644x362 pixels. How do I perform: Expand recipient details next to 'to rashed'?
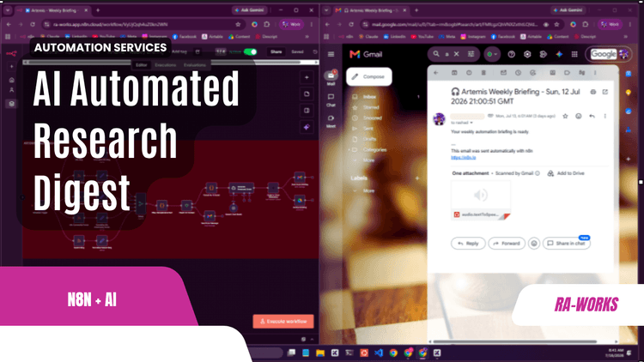(x=471, y=123)
